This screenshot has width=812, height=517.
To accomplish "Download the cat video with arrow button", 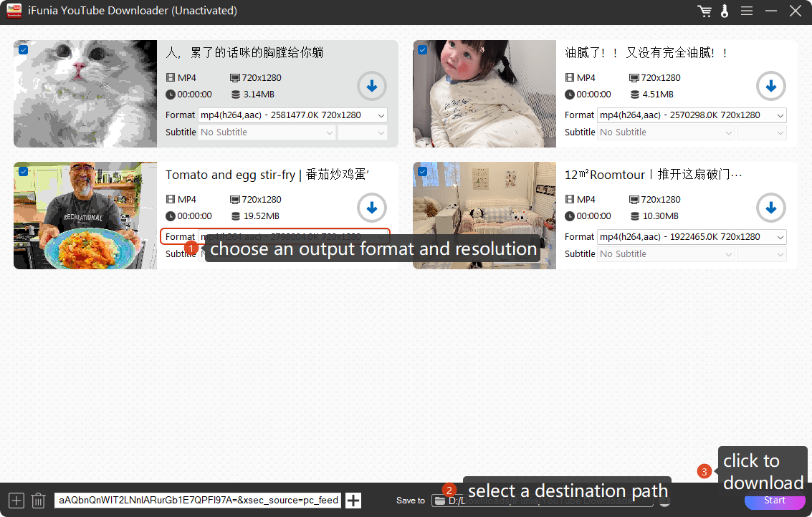I will coord(372,87).
